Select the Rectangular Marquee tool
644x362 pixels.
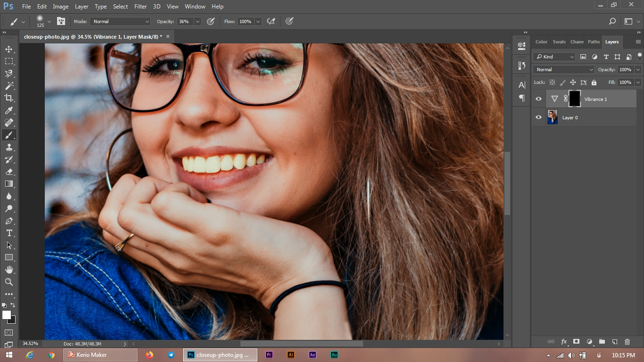pyautogui.click(x=9, y=61)
